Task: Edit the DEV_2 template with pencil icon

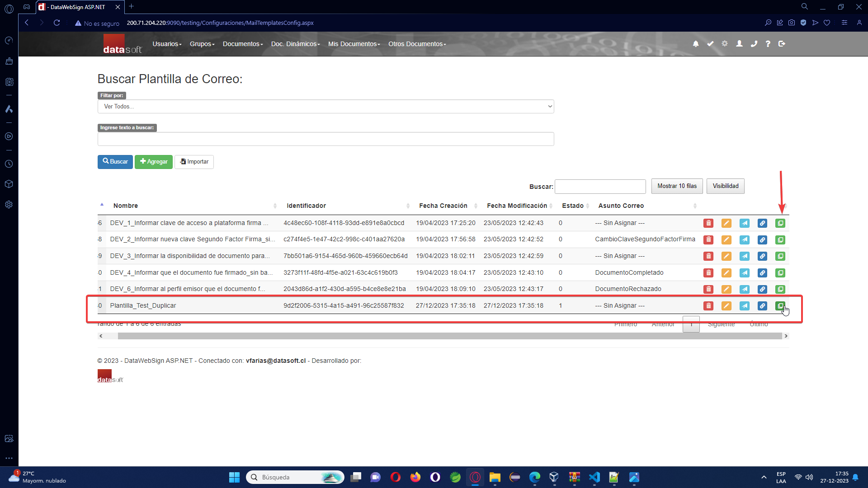Action: (726, 239)
